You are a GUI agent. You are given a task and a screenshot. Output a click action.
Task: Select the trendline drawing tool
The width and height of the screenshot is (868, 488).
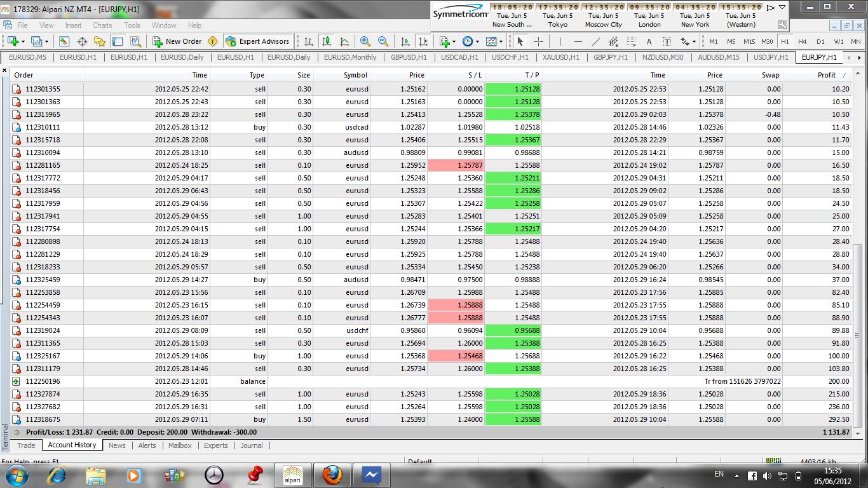[595, 41]
